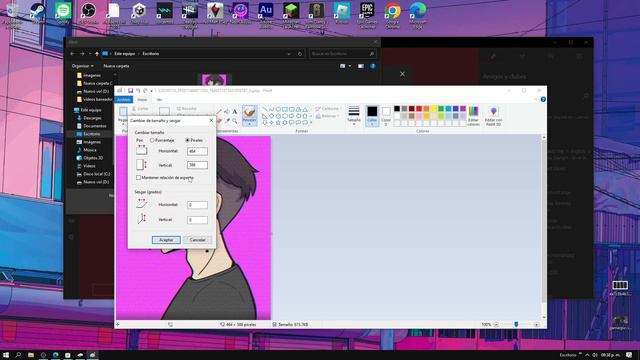This screenshot has width=640, height=360.
Task: Open the Archivo tab in Paint
Action: [124, 100]
